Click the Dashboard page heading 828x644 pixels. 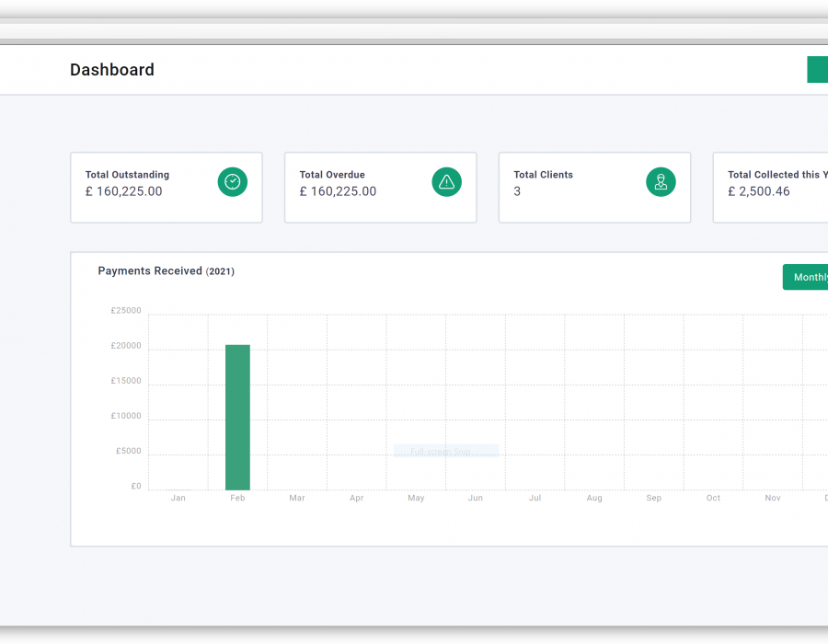point(112,70)
